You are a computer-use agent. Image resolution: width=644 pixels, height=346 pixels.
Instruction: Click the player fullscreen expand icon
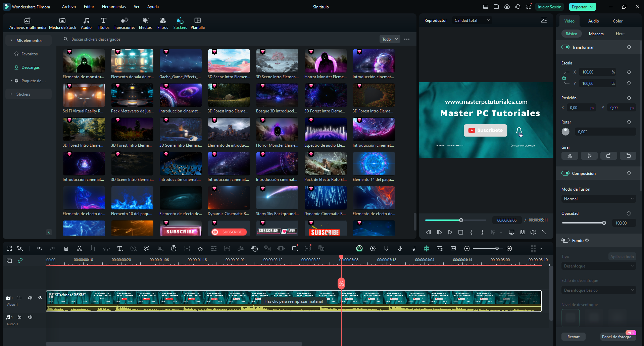coord(544,232)
